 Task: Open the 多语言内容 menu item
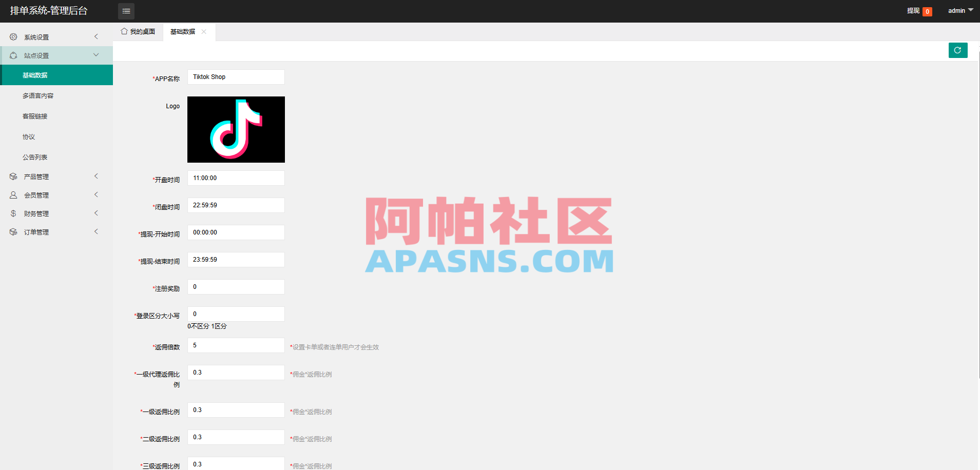click(38, 95)
